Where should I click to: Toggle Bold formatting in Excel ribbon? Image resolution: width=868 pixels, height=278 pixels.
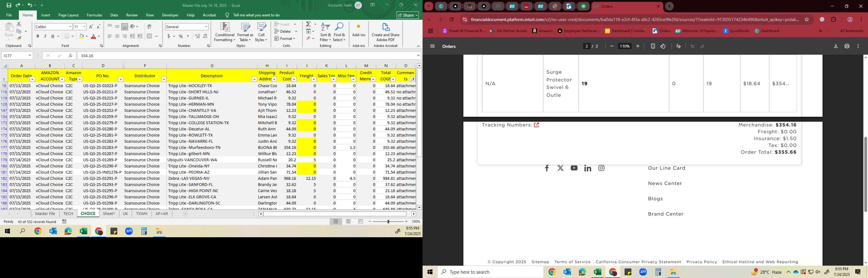click(x=38, y=36)
